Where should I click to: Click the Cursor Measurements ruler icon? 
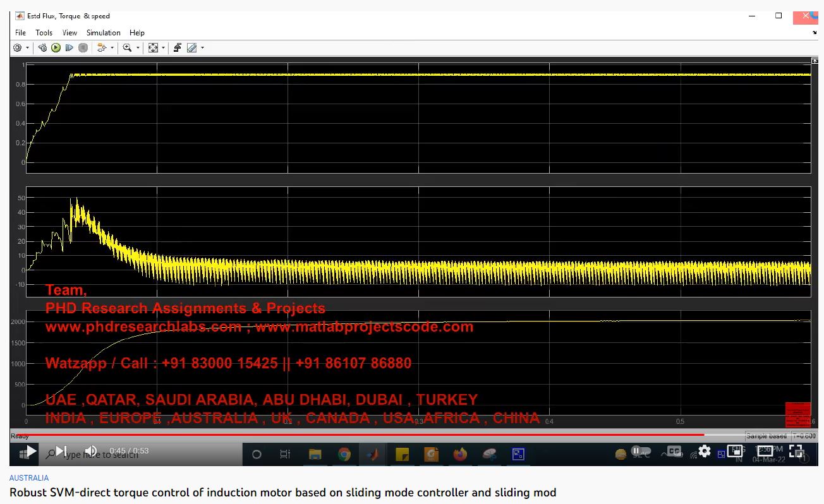(191, 48)
